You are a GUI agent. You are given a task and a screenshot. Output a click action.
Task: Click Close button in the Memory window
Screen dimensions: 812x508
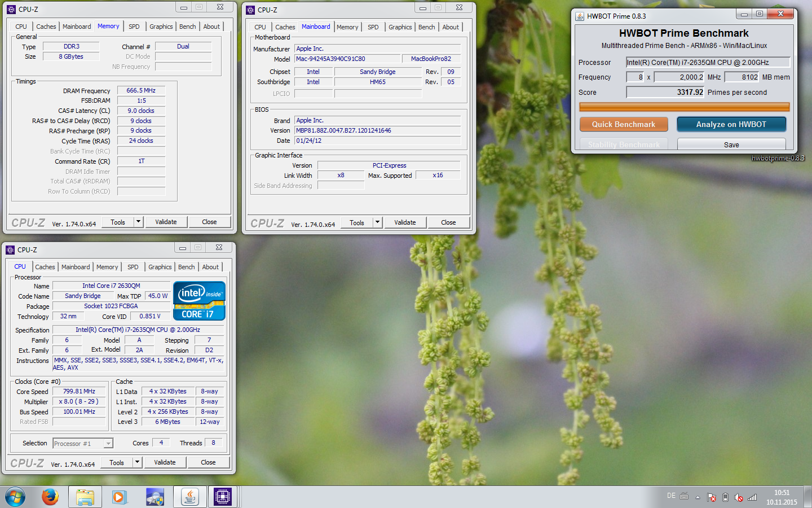(209, 222)
